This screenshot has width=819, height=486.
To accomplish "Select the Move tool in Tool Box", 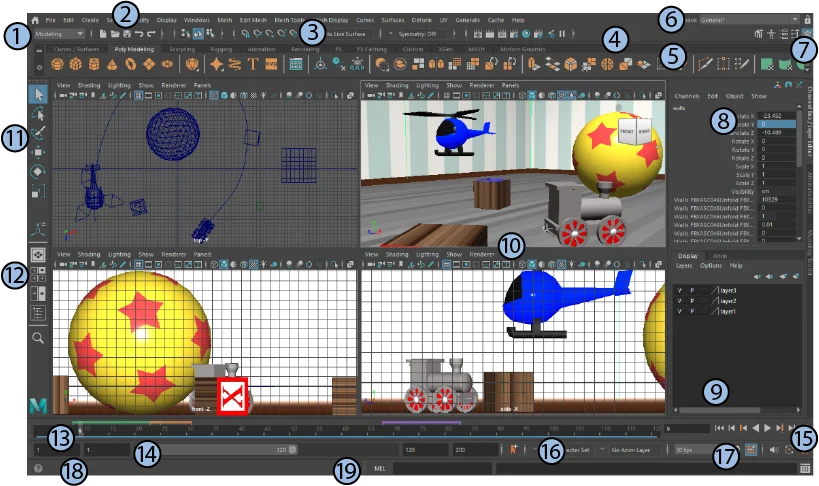I will pos(38,153).
